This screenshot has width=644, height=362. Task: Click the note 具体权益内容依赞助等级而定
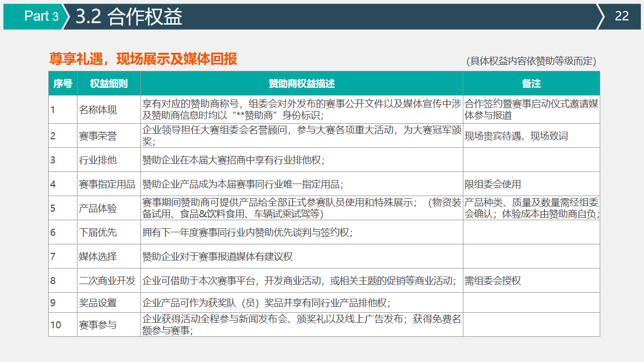[x=531, y=61]
